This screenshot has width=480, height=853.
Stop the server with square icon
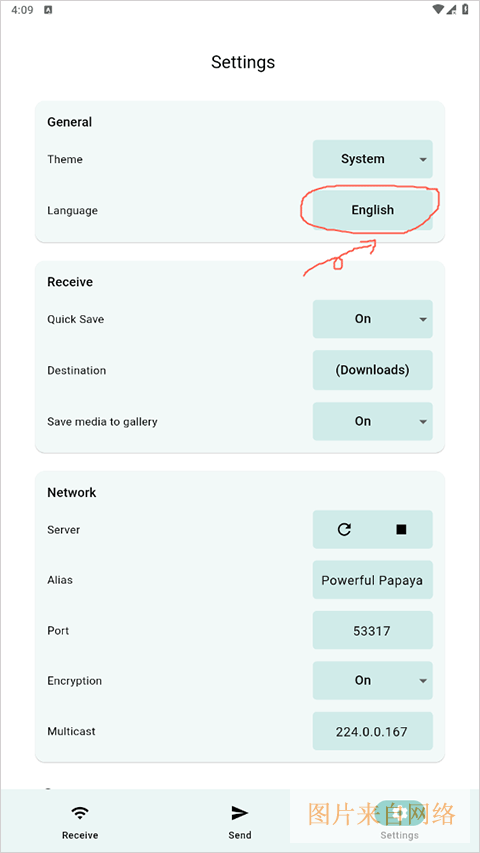click(x=401, y=529)
